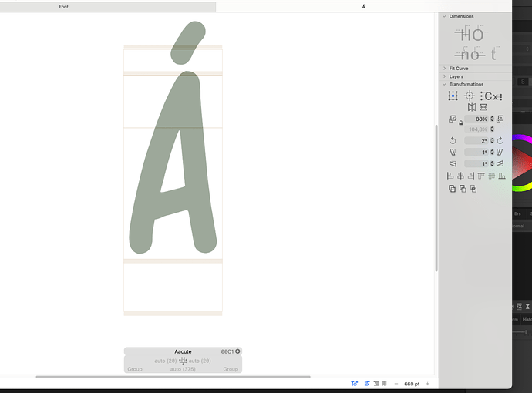This screenshot has height=393, width=532.
Task: Click the FX icon in background window
Action: click(x=519, y=307)
